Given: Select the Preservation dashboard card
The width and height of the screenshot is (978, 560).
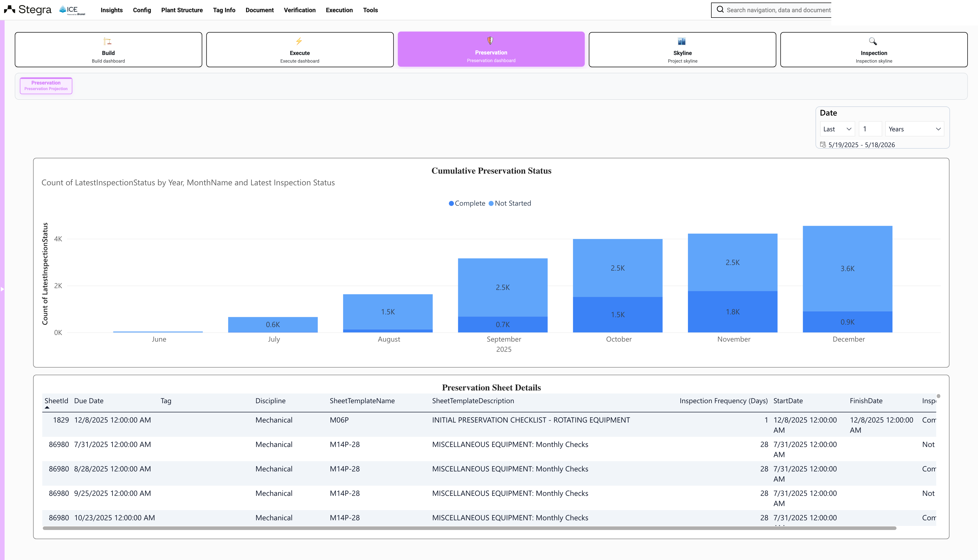Looking at the screenshot, I should coord(491,49).
